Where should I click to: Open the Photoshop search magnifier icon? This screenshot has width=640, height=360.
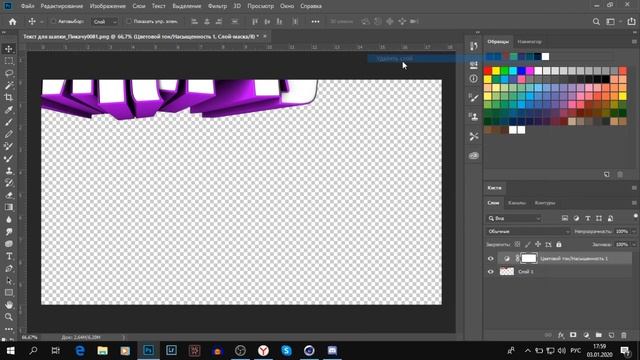point(596,22)
